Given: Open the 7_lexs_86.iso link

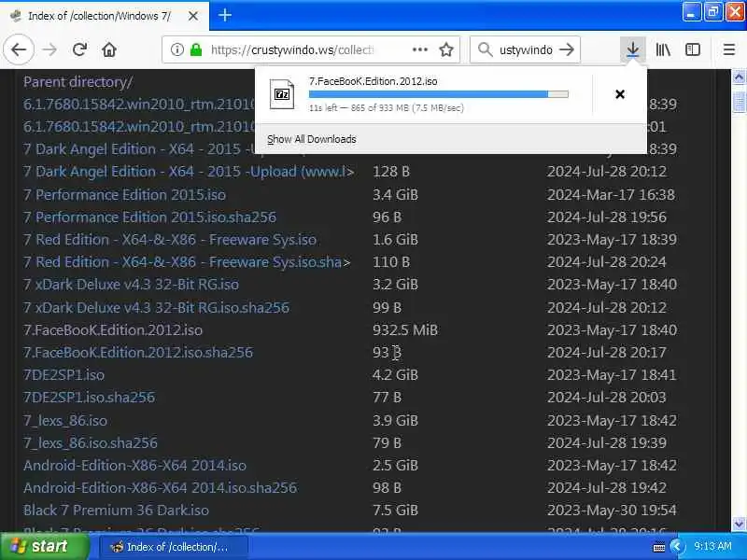Looking at the screenshot, I should point(65,421).
